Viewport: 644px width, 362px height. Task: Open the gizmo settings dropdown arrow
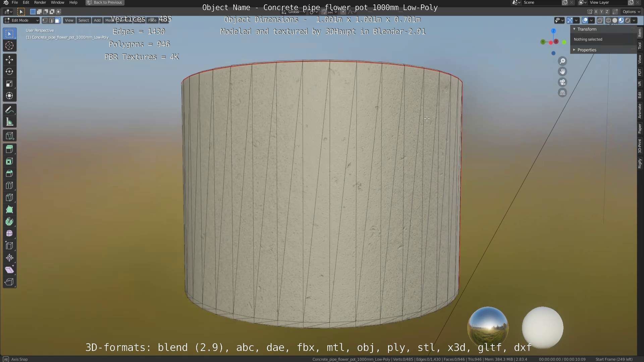[x=576, y=20]
